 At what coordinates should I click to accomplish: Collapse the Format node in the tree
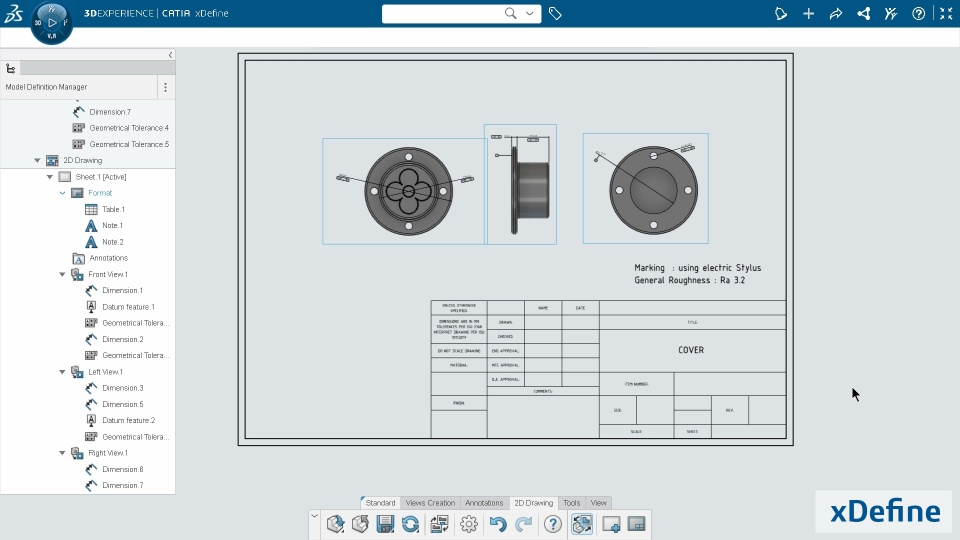coord(62,193)
